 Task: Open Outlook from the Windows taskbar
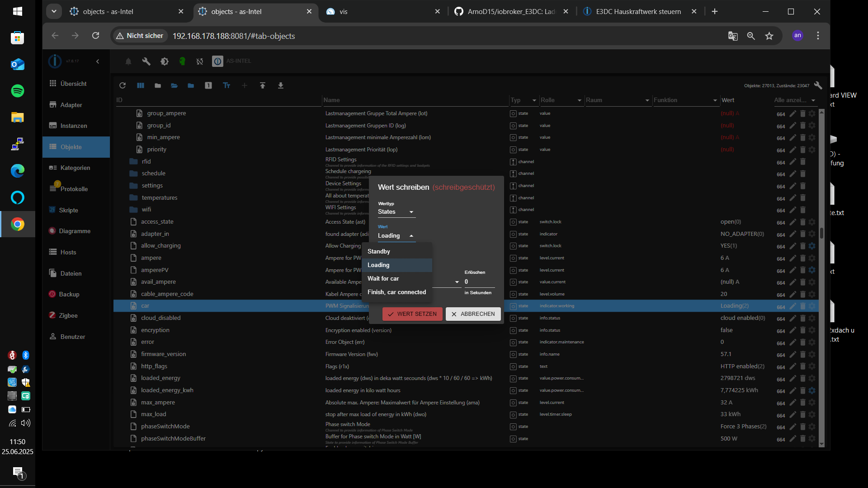[18, 64]
